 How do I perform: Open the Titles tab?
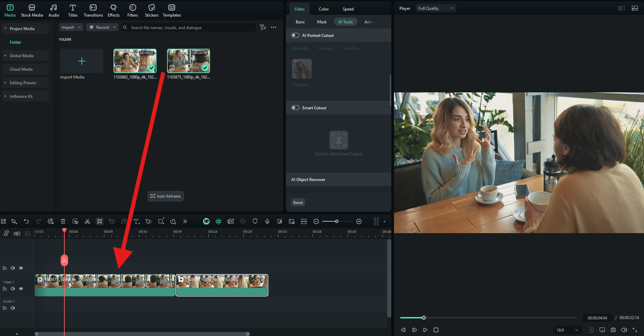coord(72,11)
